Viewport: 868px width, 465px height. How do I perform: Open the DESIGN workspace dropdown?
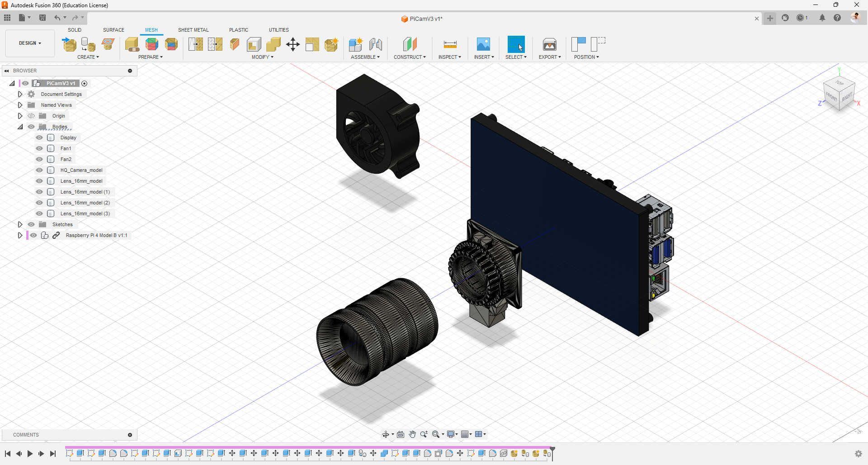click(30, 43)
